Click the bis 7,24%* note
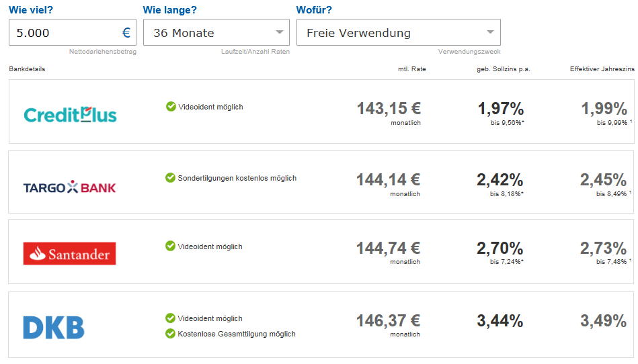This screenshot has height=364, width=638. pyautogui.click(x=507, y=262)
